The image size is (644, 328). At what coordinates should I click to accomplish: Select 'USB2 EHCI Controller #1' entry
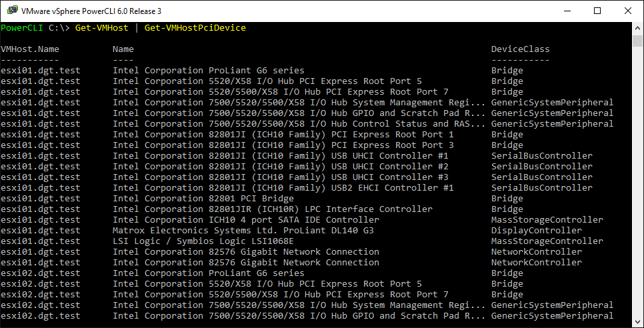click(x=283, y=188)
